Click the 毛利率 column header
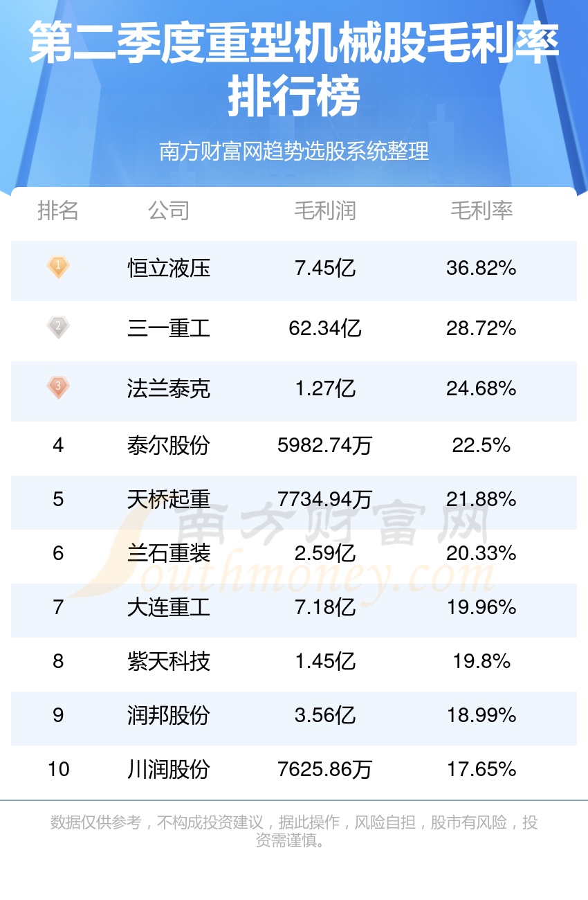The width and height of the screenshot is (588, 900). (x=481, y=210)
